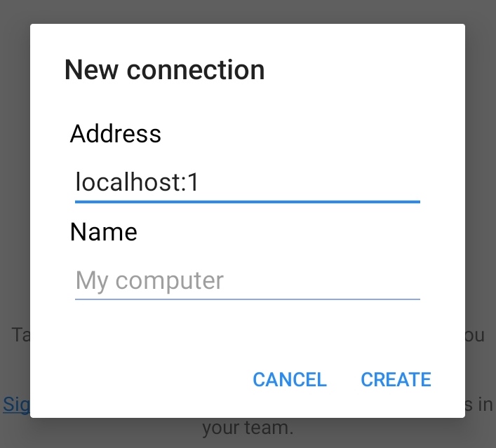The height and width of the screenshot is (448, 496).
Task: Click the blue underline of Address field
Action: [x=247, y=201]
